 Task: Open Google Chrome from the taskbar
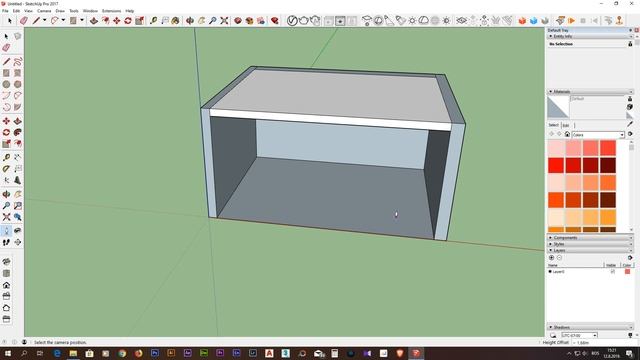pos(122,353)
